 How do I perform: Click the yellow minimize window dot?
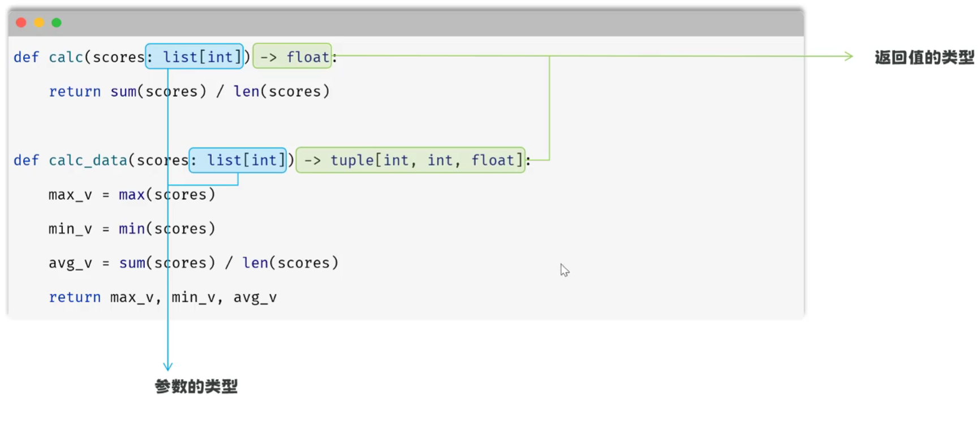point(39,23)
